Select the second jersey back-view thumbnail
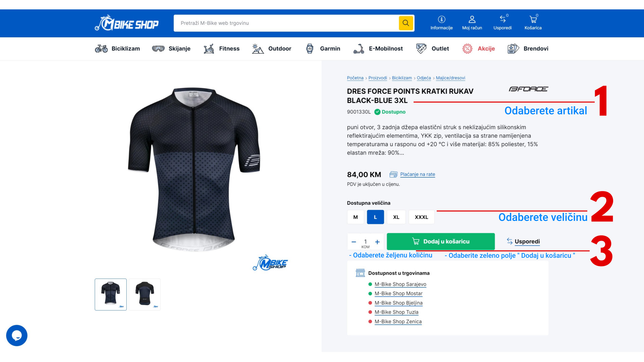 point(145,294)
